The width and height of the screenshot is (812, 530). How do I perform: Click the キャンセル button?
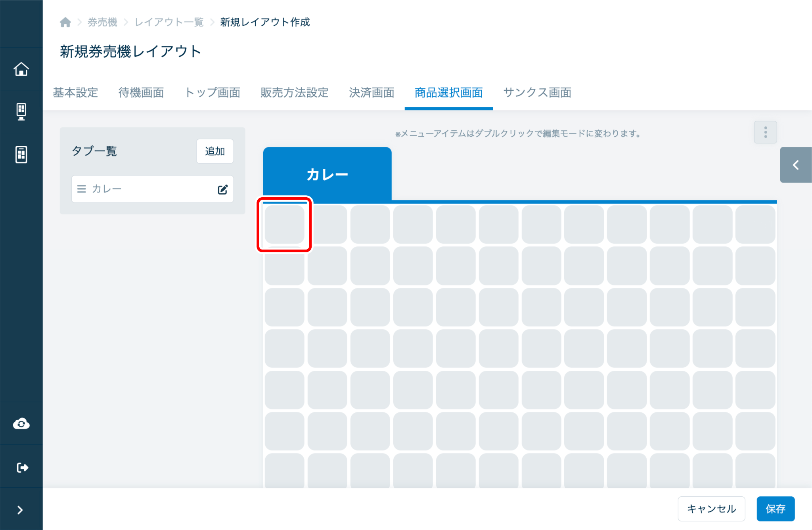point(711,509)
